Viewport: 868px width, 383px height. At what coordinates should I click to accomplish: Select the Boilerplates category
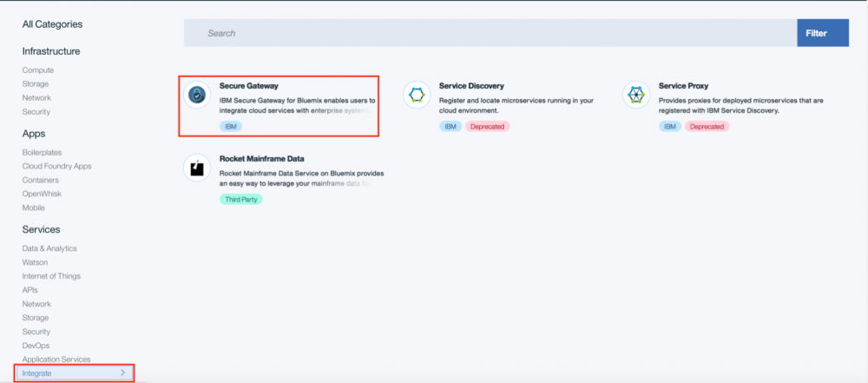click(x=42, y=153)
